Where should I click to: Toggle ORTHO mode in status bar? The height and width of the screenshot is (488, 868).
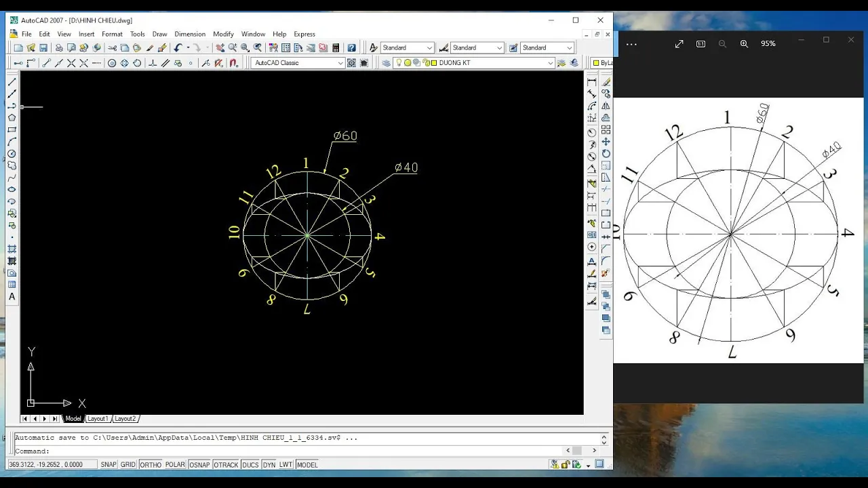point(151,465)
